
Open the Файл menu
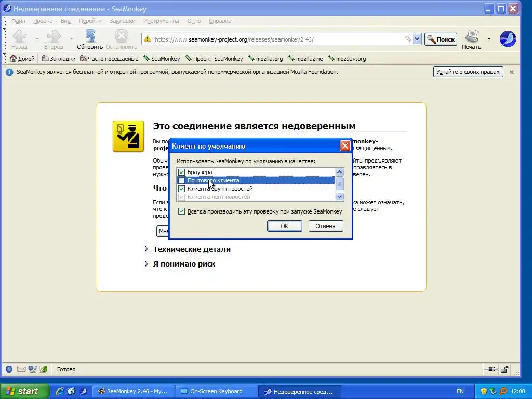(x=18, y=21)
